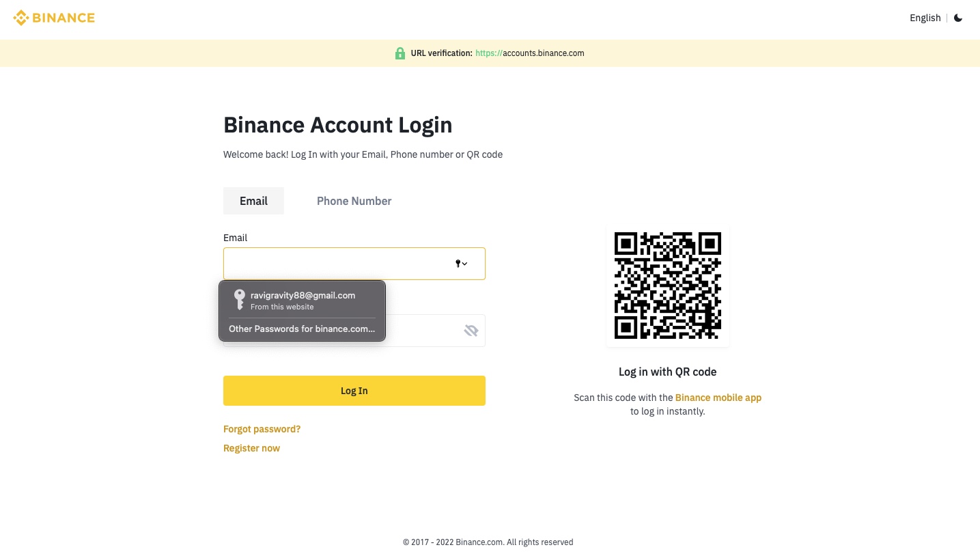Focus the Email input field

tap(335, 264)
